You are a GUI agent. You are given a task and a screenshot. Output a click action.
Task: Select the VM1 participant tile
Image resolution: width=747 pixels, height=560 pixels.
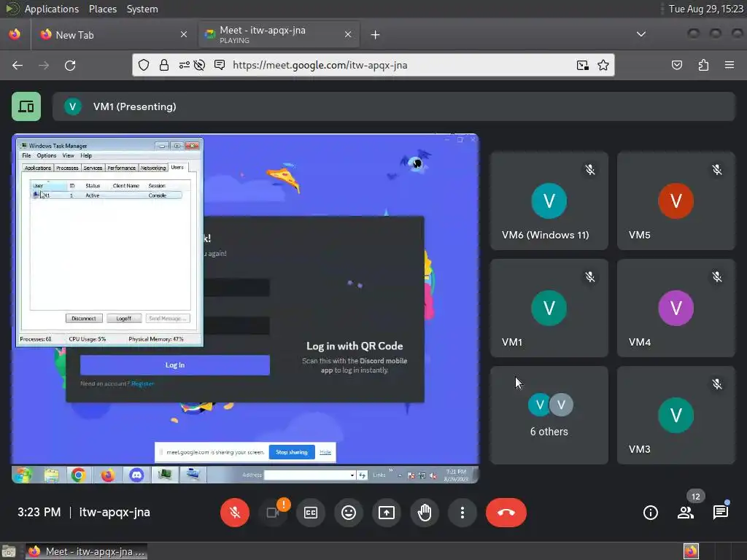[x=549, y=308]
